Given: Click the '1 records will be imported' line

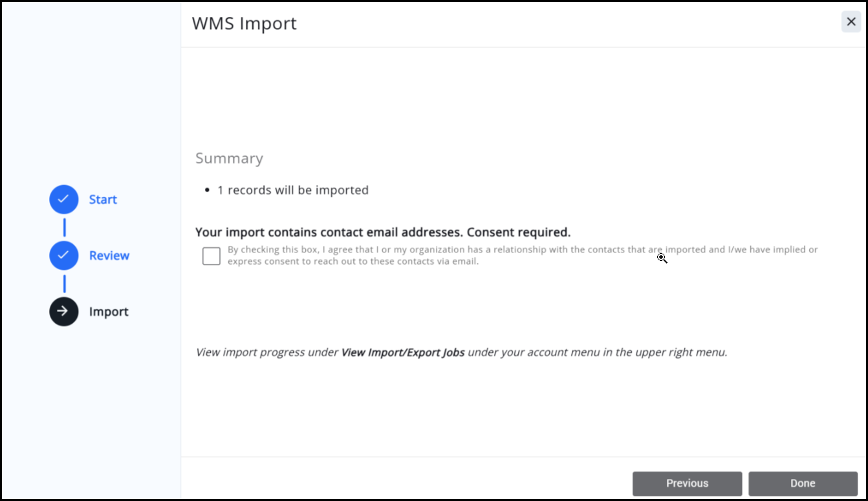Looking at the screenshot, I should [x=292, y=190].
